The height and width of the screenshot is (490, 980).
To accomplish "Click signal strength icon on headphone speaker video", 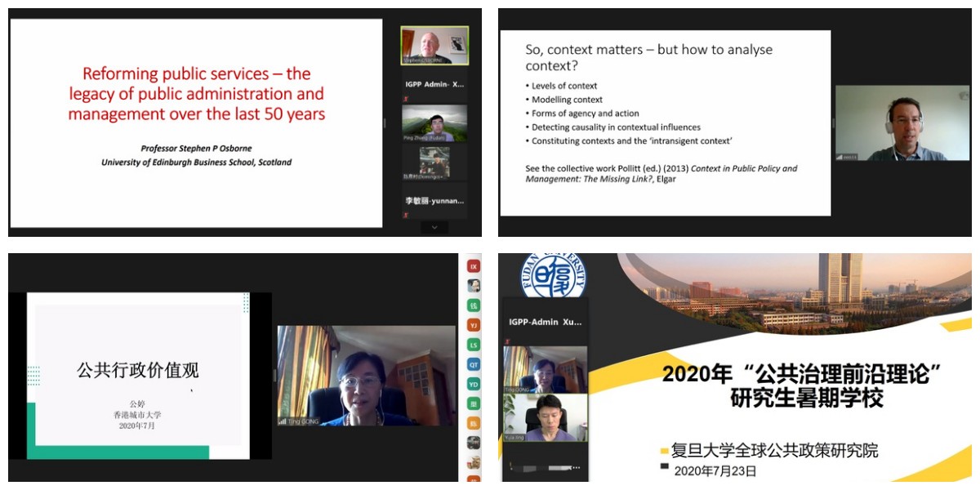I will tap(840, 156).
